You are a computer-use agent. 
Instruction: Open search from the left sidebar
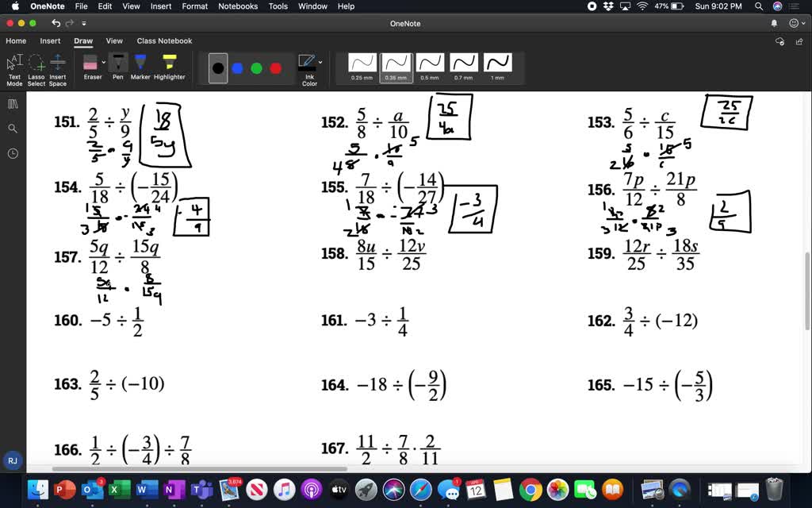click(12, 127)
